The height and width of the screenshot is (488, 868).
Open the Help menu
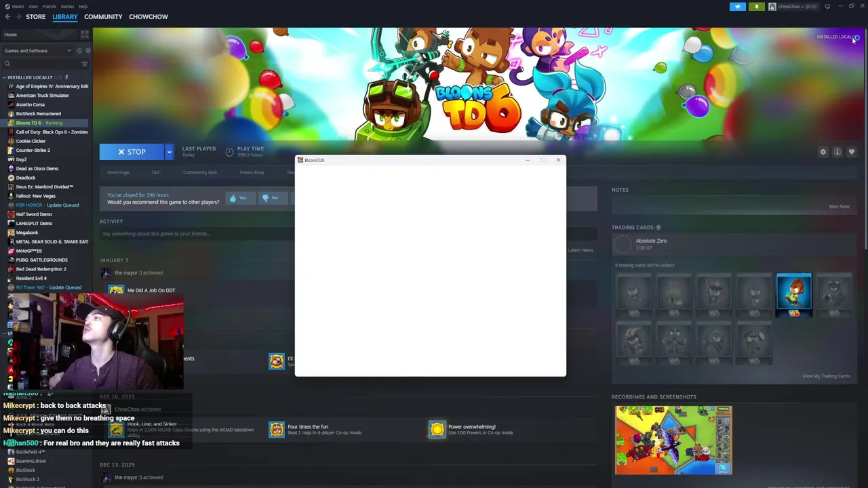click(83, 6)
